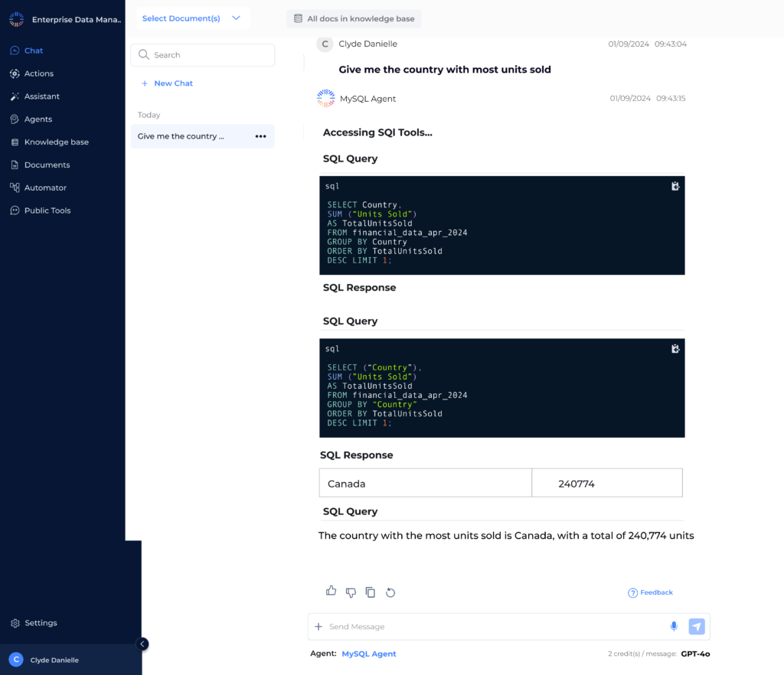Viewport: 784px width, 675px height.
Task: Open options menu for current chat
Action: (260, 136)
